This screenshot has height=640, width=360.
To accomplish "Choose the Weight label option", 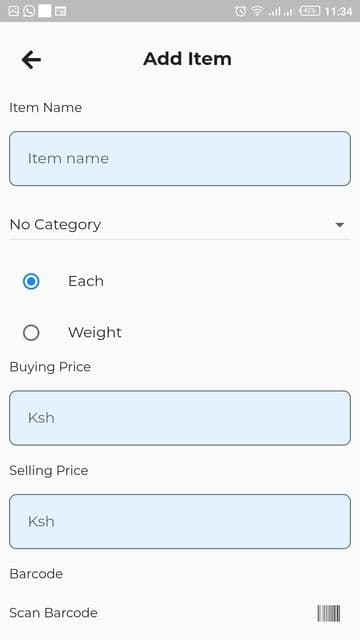I will click(x=95, y=333).
